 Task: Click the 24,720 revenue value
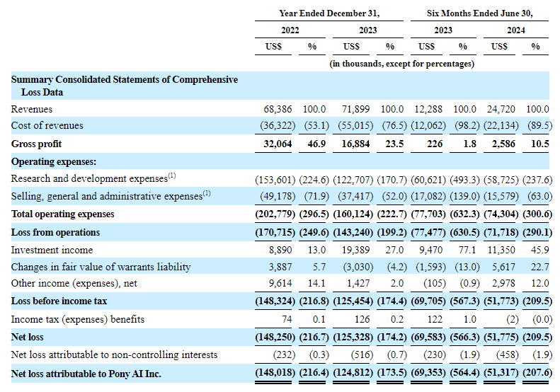click(501, 109)
